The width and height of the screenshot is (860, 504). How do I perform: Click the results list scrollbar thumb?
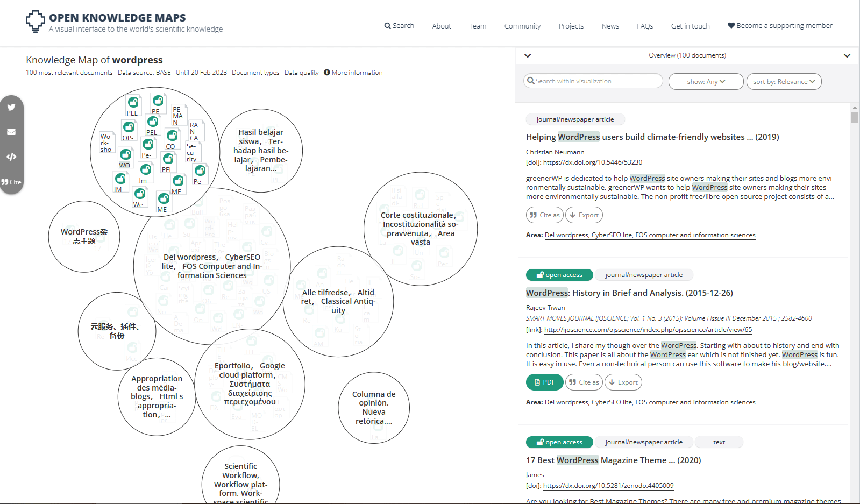(855, 117)
